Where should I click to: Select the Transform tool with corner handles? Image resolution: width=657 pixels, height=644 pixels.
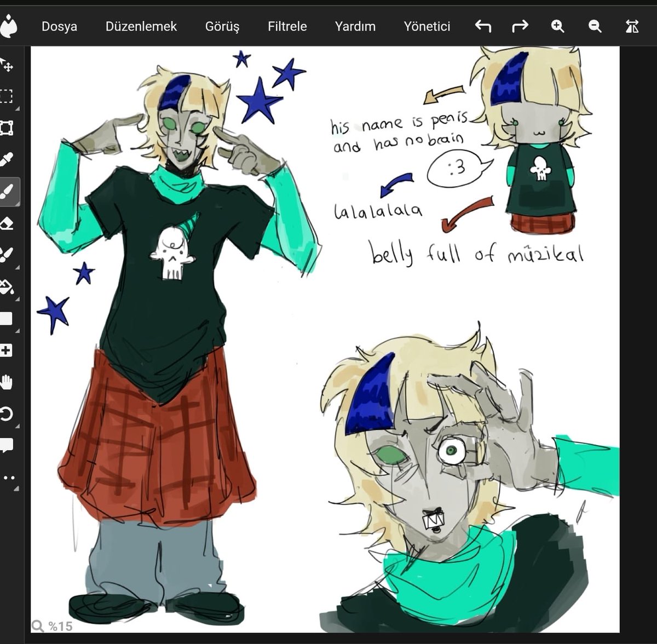point(6,128)
